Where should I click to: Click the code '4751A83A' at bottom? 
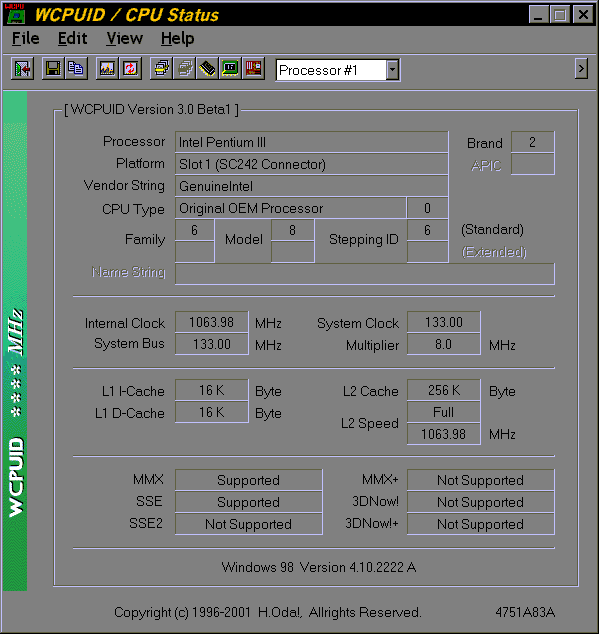coord(525,612)
